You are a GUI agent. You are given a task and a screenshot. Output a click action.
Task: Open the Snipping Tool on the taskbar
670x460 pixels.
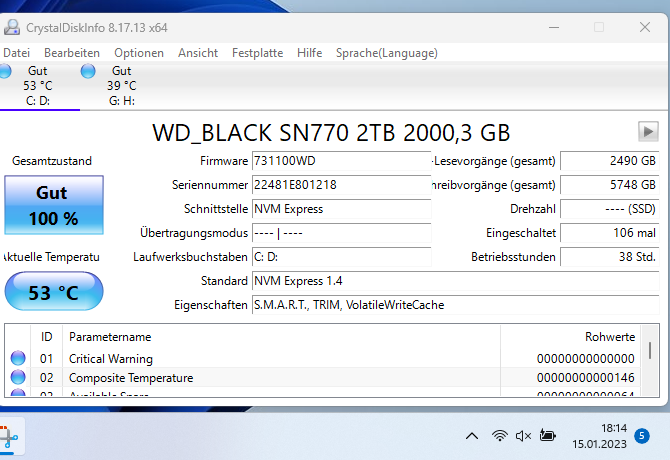coord(9,437)
